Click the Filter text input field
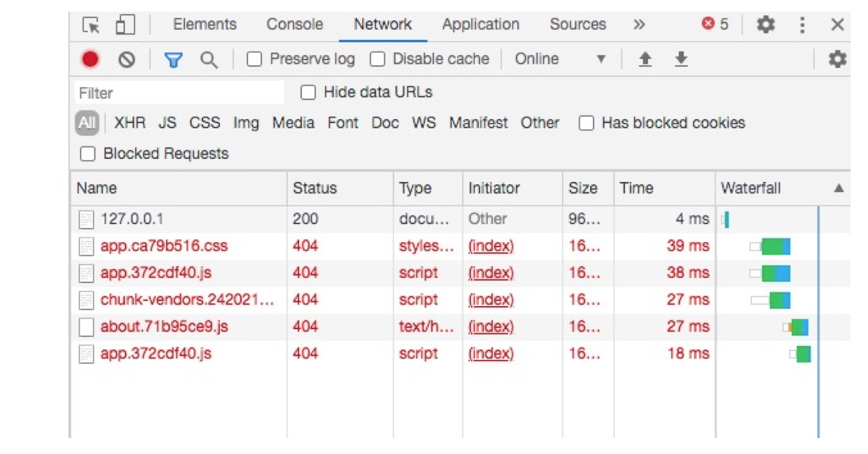Screen dimensions: 868x454 tap(179, 93)
